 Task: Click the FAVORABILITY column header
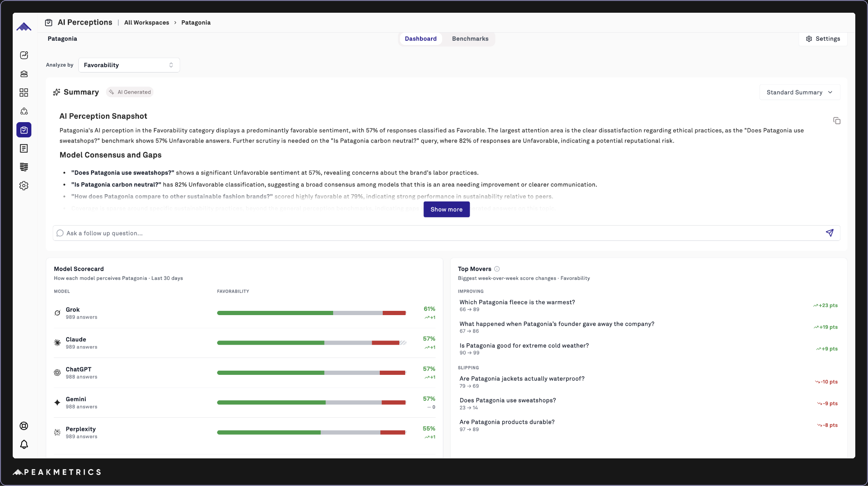click(x=233, y=291)
